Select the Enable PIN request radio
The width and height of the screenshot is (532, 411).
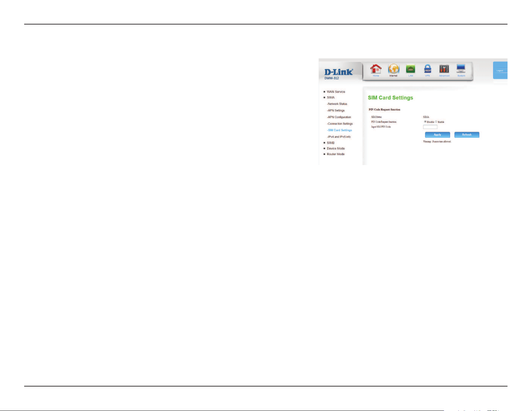point(436,121)
